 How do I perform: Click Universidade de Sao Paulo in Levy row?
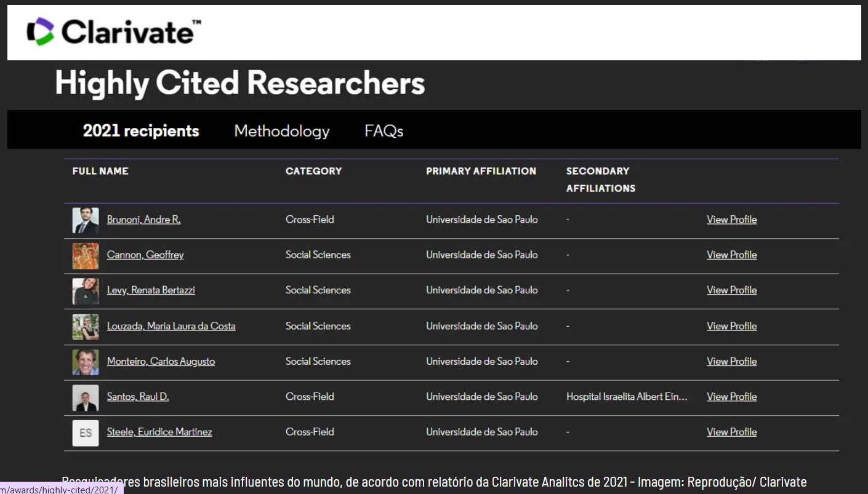pos(482,290)
